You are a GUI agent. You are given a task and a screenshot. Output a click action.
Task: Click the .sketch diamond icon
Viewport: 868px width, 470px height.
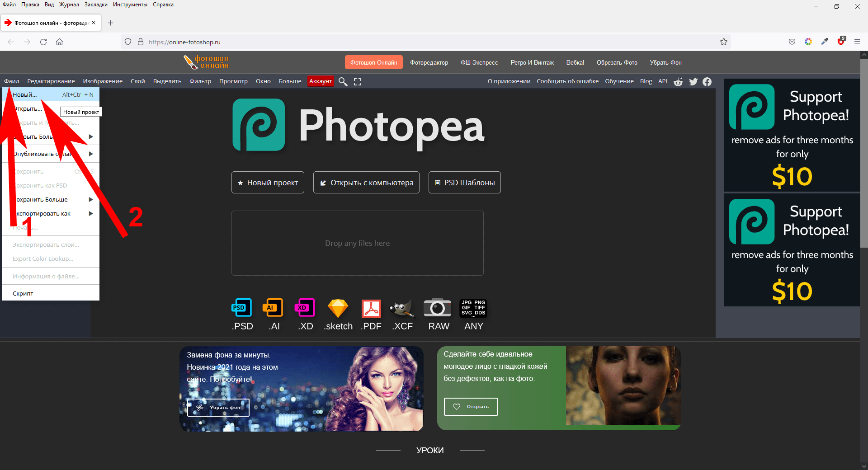click(x=338, y=308)
